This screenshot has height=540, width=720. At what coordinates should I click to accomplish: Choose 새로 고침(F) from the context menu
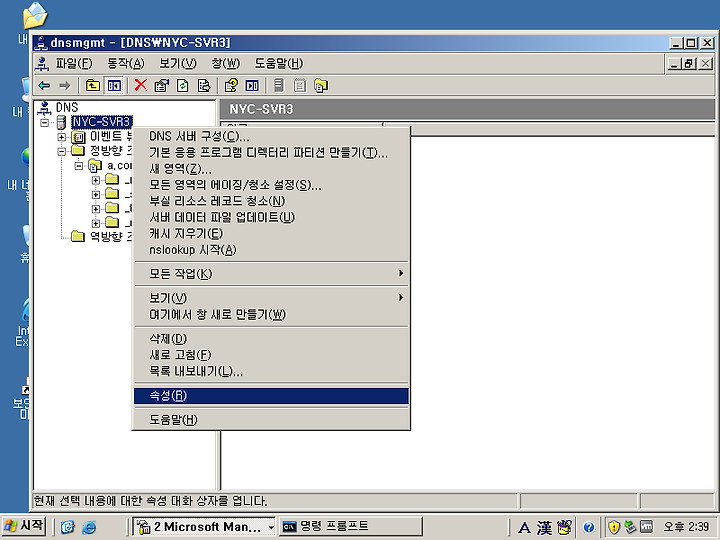(x=271, y=355)
